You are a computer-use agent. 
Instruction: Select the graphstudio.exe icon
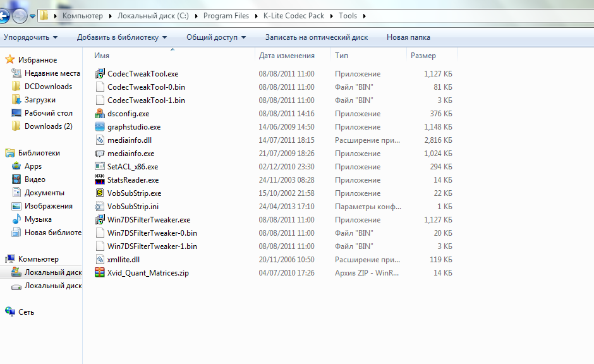click(99, 127)
